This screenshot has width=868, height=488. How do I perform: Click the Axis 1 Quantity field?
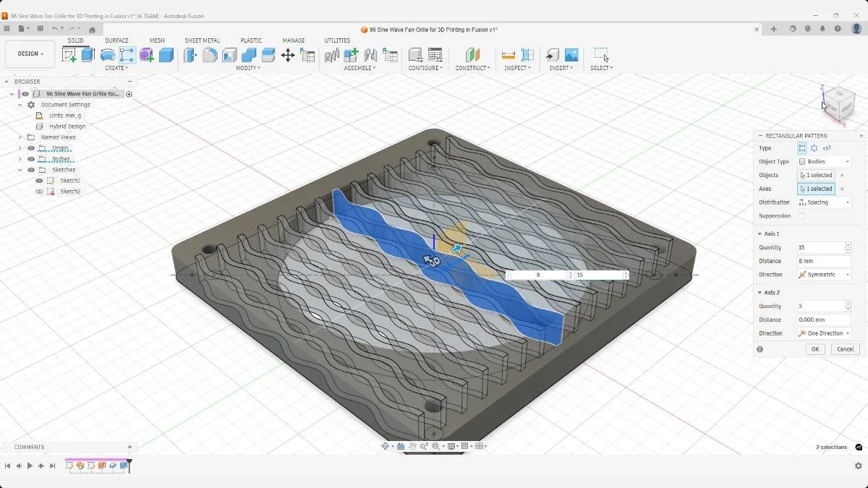(820, 247)
